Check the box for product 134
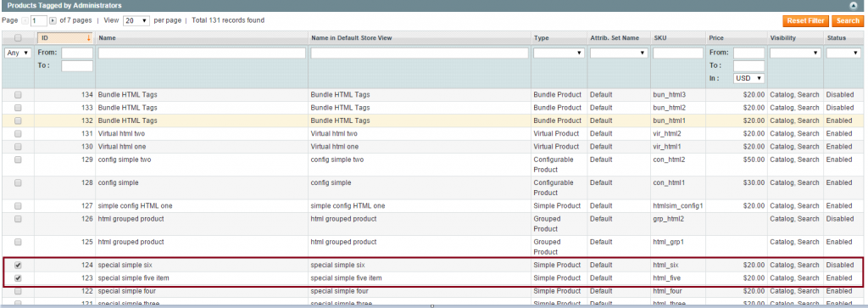The width and height of the screenshot is (868, 308). coord(18,95)
